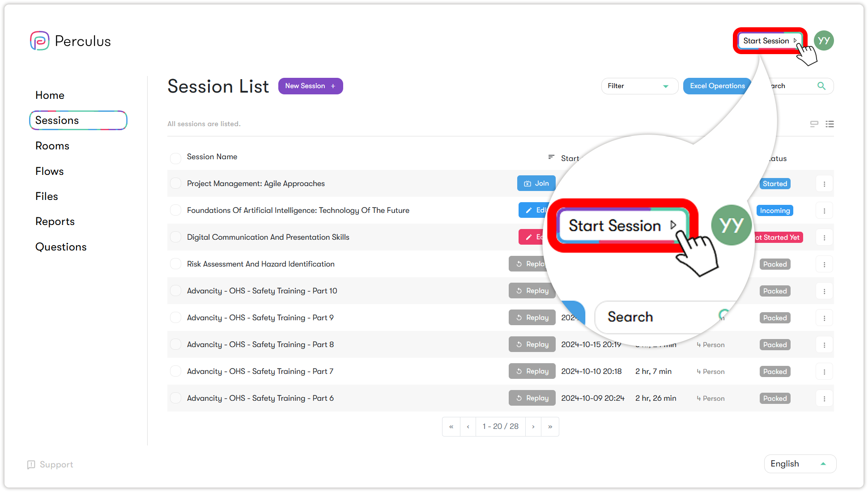
Task: Click the New Session button
Action: 310,86
